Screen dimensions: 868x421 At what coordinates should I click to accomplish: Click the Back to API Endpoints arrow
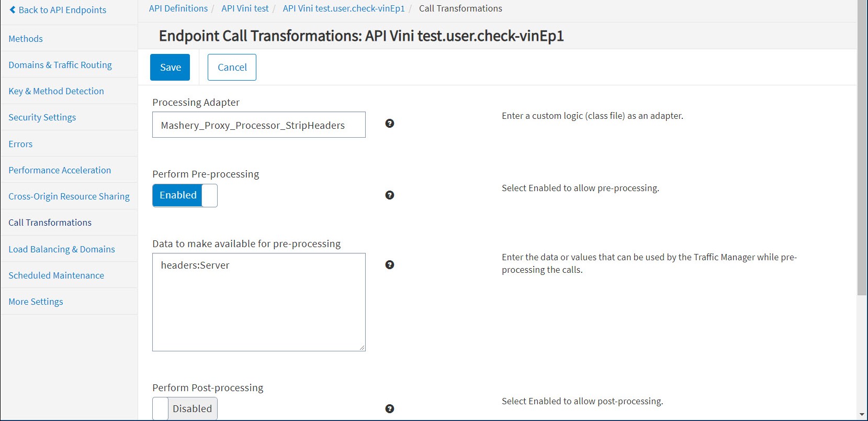(13, 10)
